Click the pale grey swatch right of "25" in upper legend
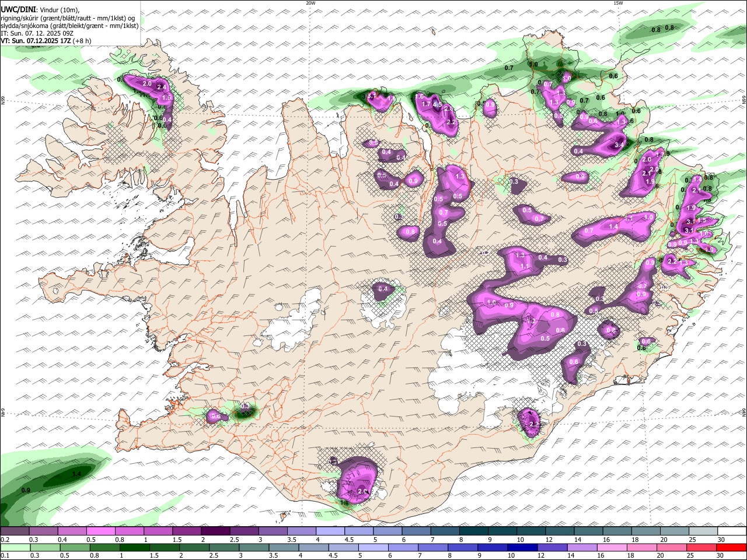This screenshot has width=747, height=560. tap(703, 531)
